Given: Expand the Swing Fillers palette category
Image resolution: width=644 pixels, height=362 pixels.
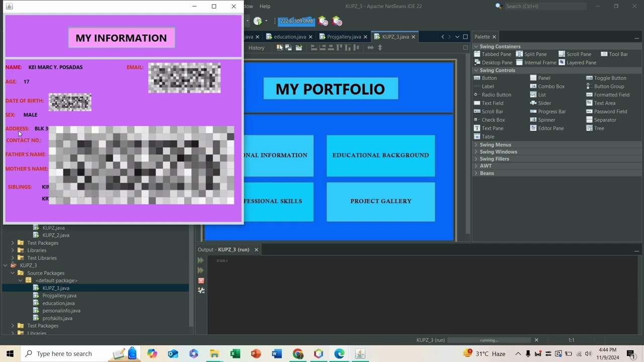Looking at the screenshot, I should click(x=476, y=159).
